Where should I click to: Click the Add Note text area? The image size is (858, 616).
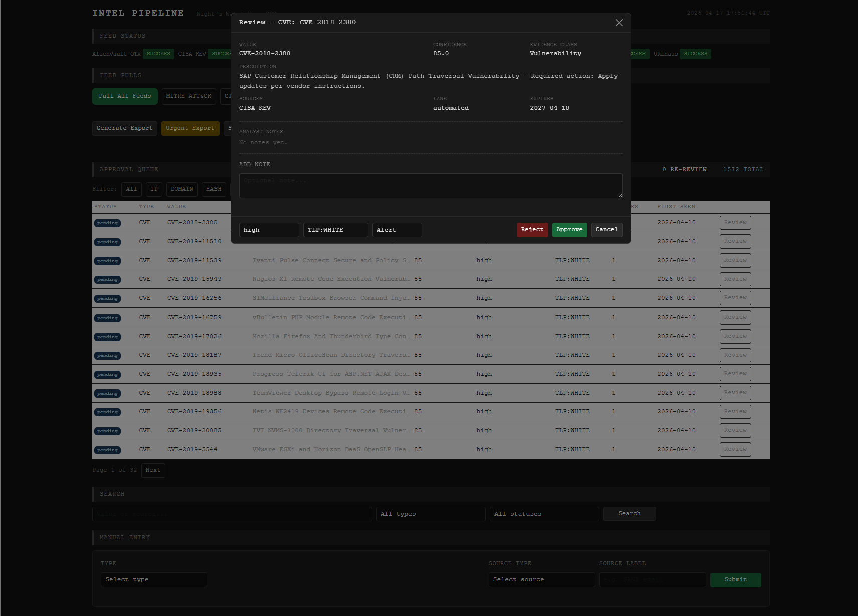pyautogui.click(x=431, y=186)
